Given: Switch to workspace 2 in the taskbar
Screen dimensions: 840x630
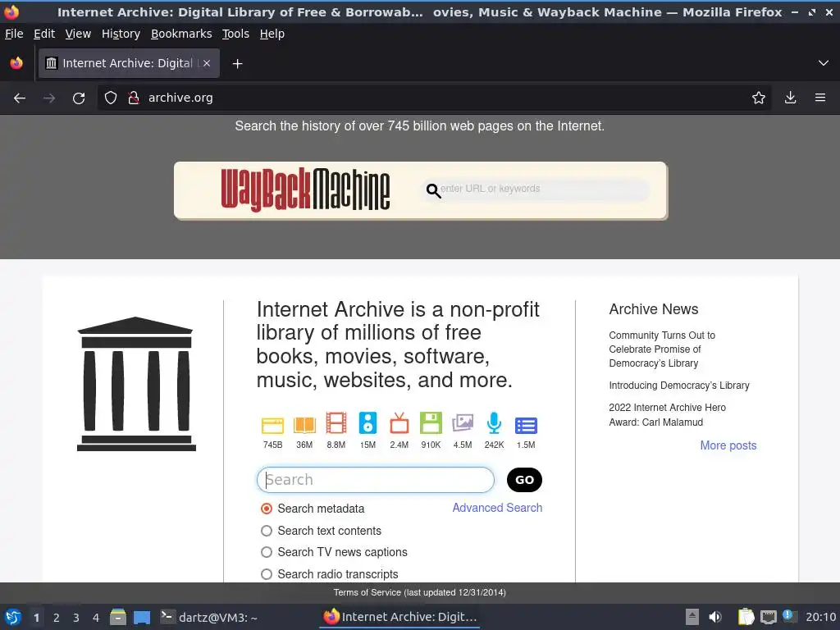Looking at the screenshot, I should [x=57, y=618].
